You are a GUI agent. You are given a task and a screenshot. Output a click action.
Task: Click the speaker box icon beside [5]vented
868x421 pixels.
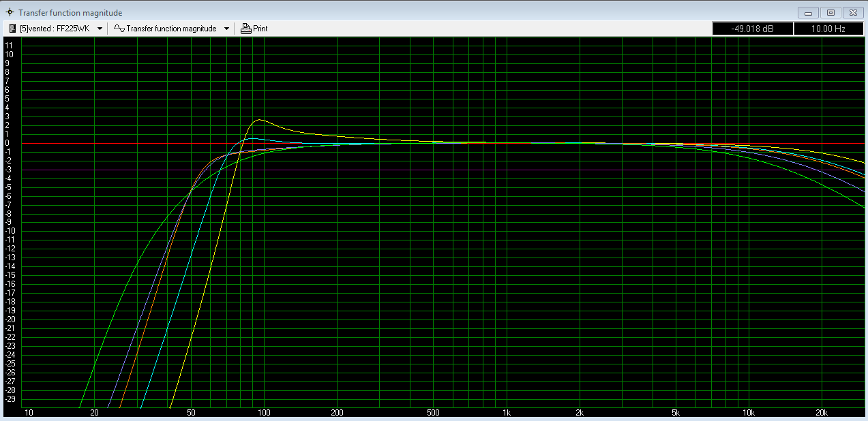coord(12,29)
